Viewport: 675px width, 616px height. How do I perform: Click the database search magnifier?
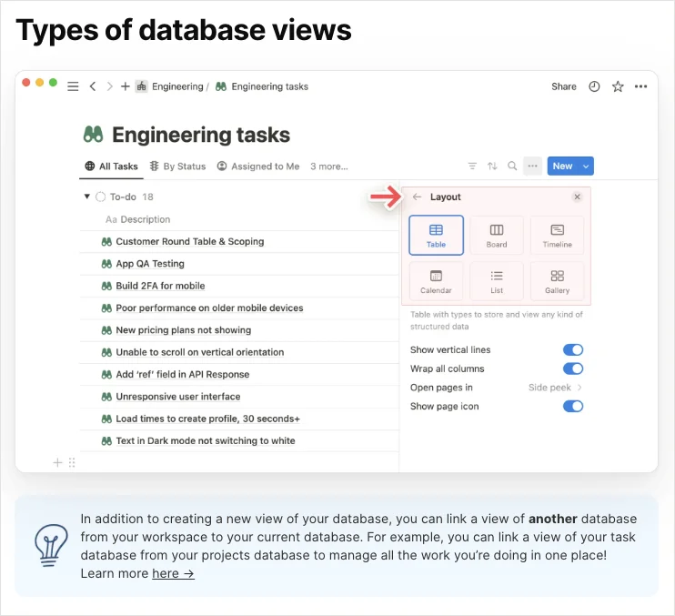512,166
